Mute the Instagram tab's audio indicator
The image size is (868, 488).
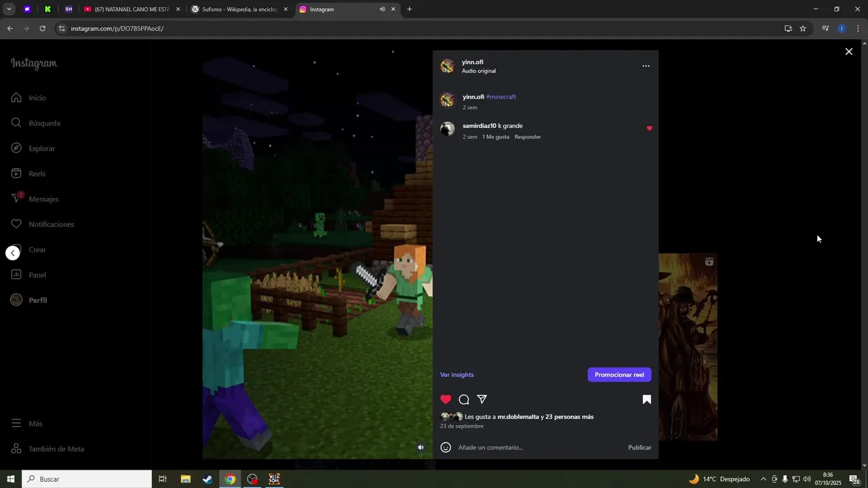coord(382,9)
